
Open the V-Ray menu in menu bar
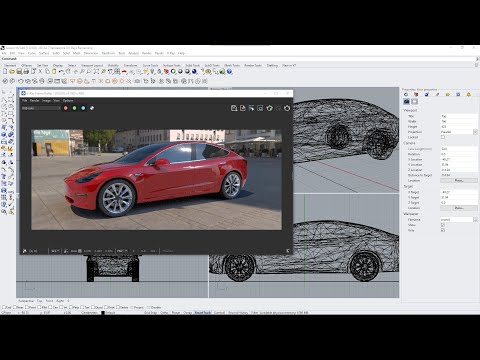click(171, 53)
